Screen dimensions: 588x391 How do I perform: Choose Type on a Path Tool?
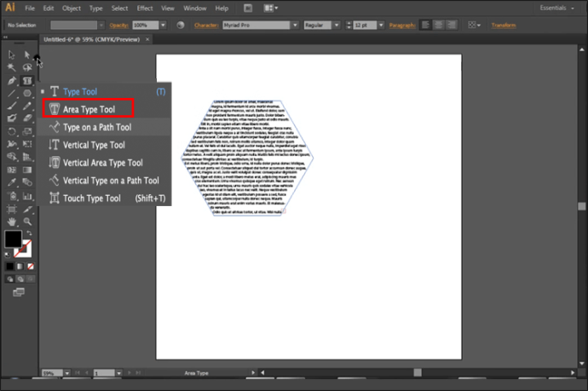coord(96,127)
